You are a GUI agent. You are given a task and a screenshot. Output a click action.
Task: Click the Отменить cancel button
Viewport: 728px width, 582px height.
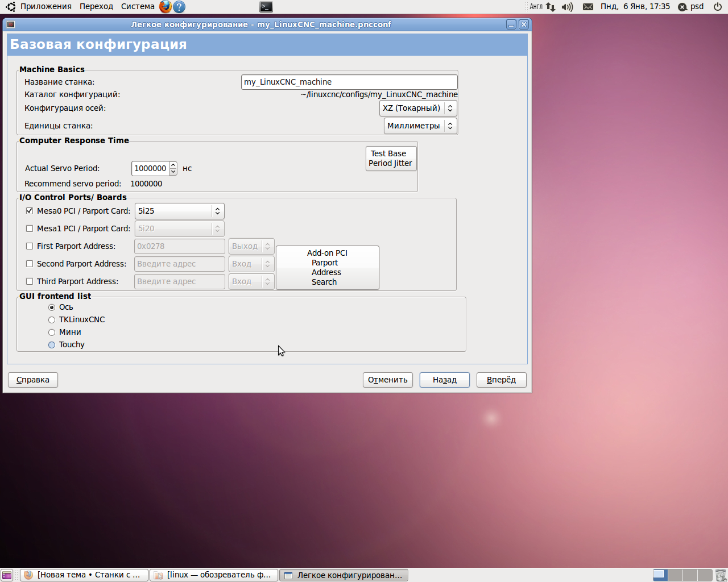coord(388,380)
